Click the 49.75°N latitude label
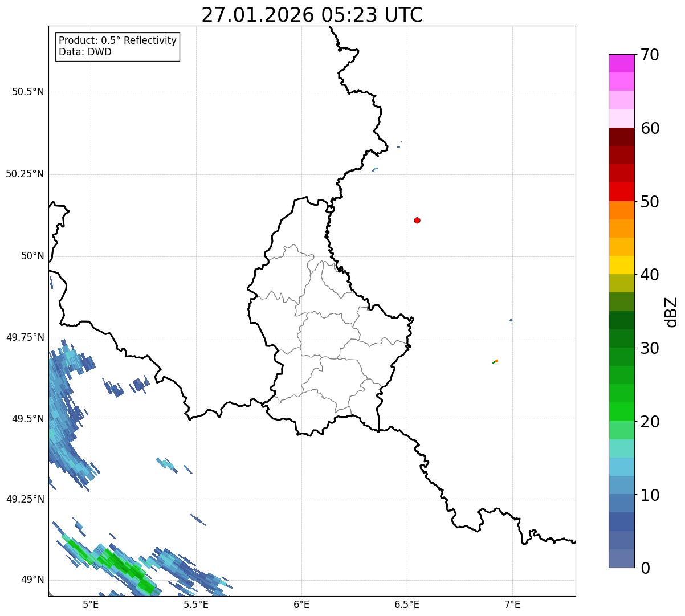The height and width of the screenshot is (616, 685). tap(25, 337)
